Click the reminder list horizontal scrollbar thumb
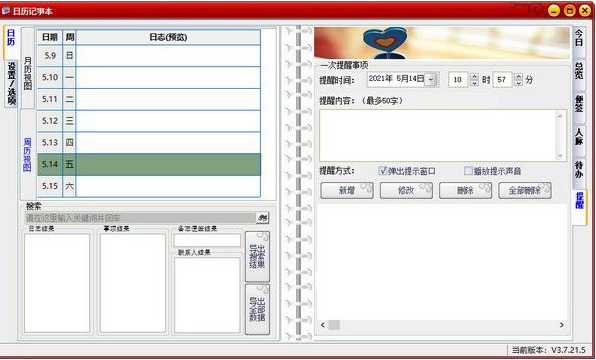 tap(334, 325)
